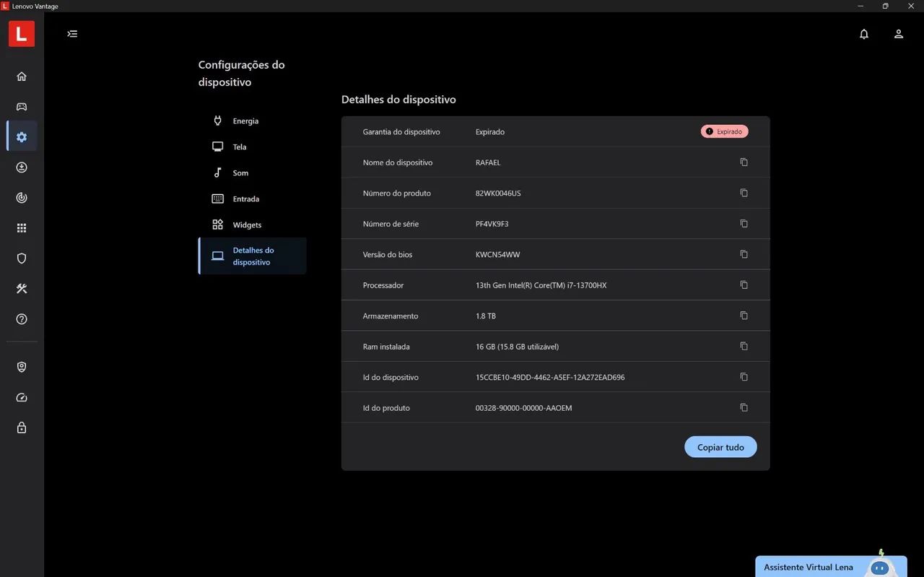924x577 pixels.
Task: Select Detalhes do dispositivo section
Action: pyautogui.click(x=252, y=256)
